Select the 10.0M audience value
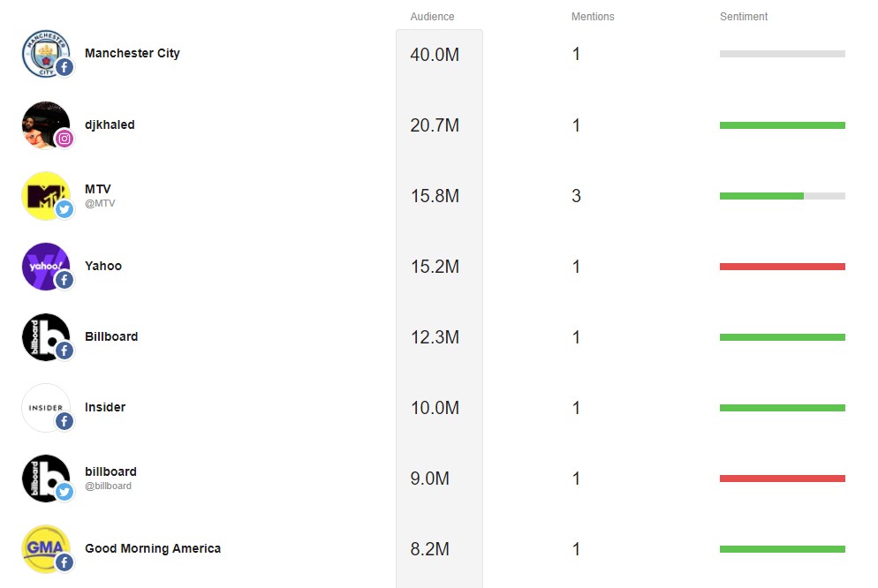The width and height of the screenshot is (878, 588). (x=435, y=408)
